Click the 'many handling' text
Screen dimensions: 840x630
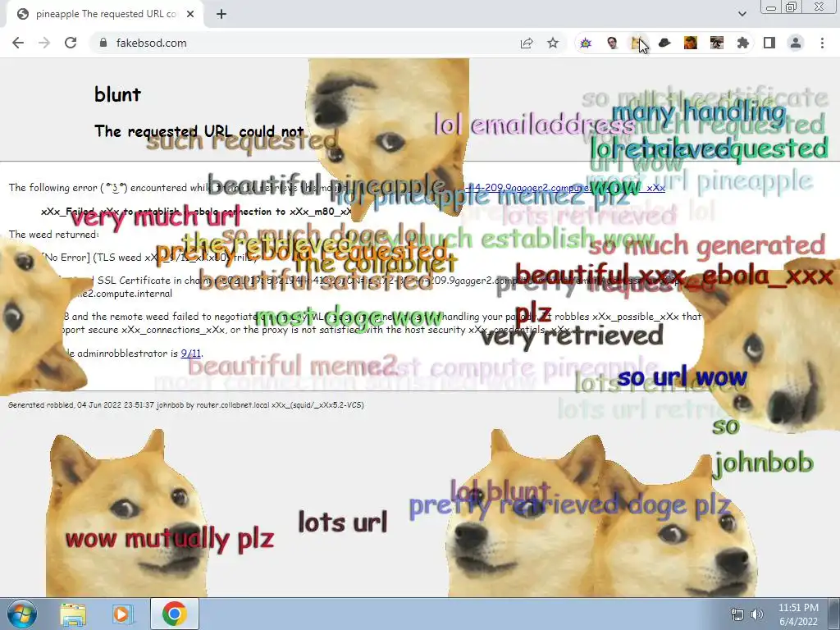click(699, 112)
